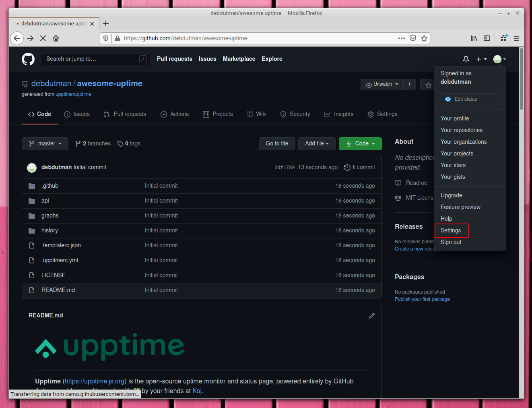
Task: Switch to the Issues tab
Action: (76, 114)
